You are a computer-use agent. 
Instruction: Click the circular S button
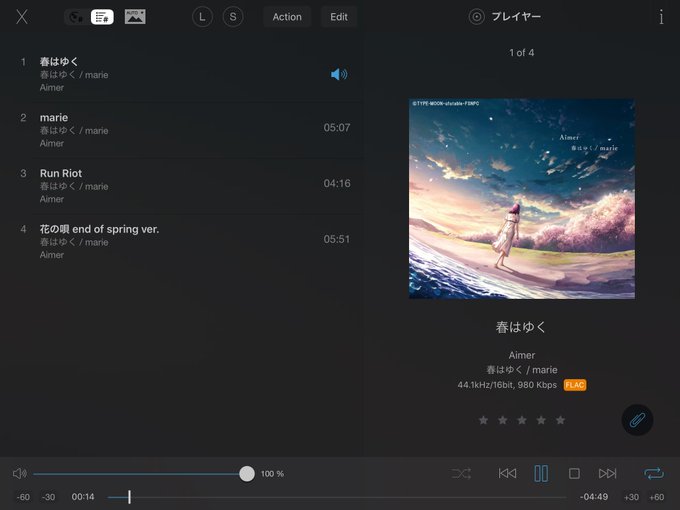click(233, 17)
